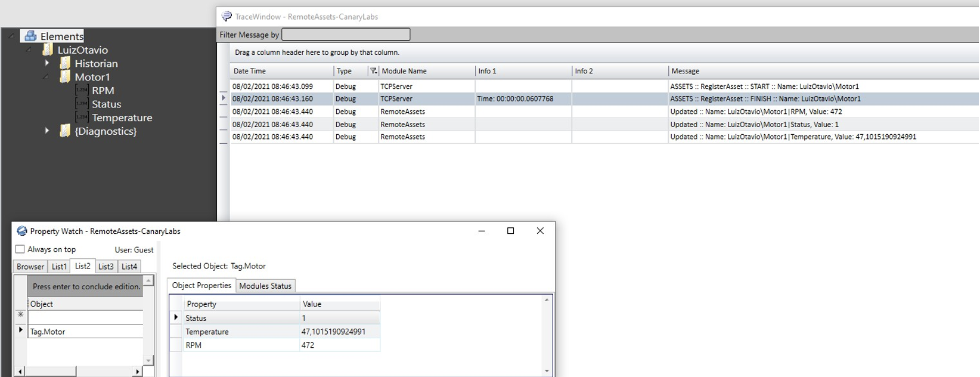Click the {Diagnostics} folder icon

click(x=65, y=131)
